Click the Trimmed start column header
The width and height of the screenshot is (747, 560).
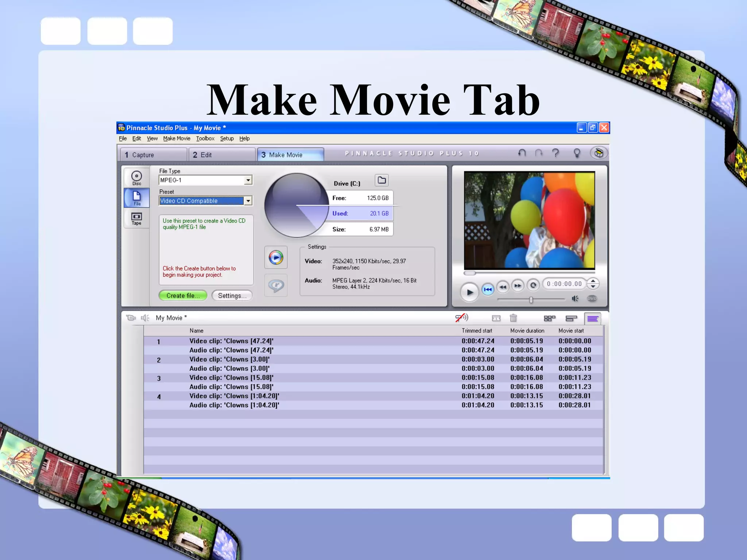[477, 331]
